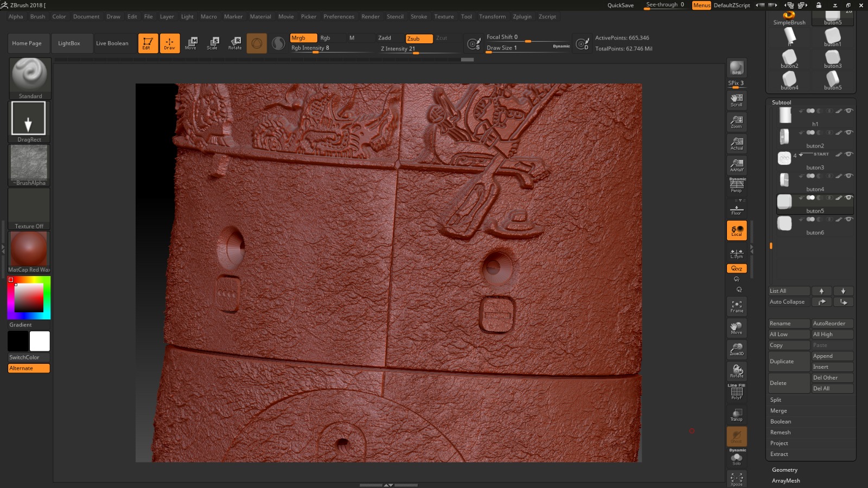Image resolution: width=868 pixels, height=488 pixels.
Task: Click the BPR render icon
Action: click(736, 68)
